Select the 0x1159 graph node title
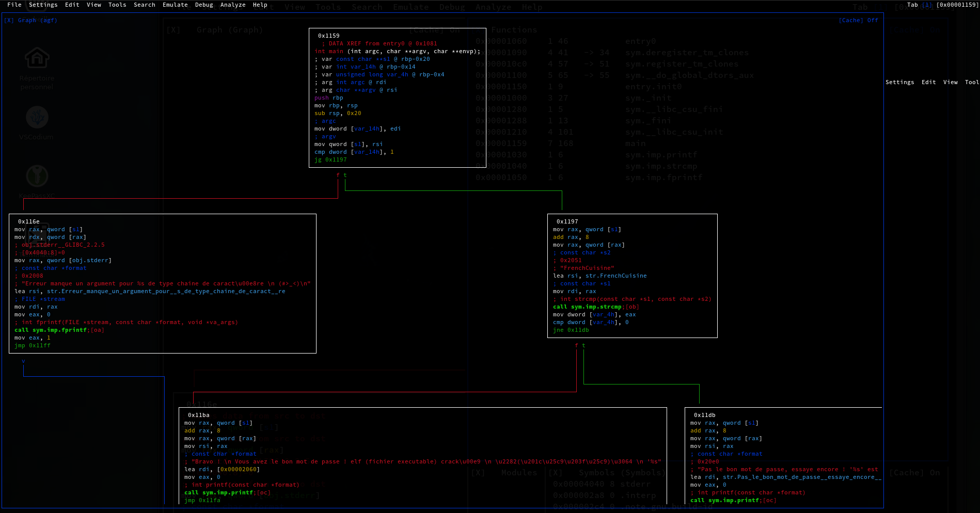 [x=329, y=36]
